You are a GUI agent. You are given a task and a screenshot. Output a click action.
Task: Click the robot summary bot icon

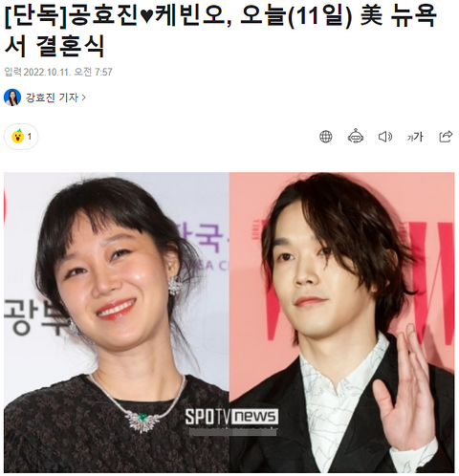click(x=356, y=137)
